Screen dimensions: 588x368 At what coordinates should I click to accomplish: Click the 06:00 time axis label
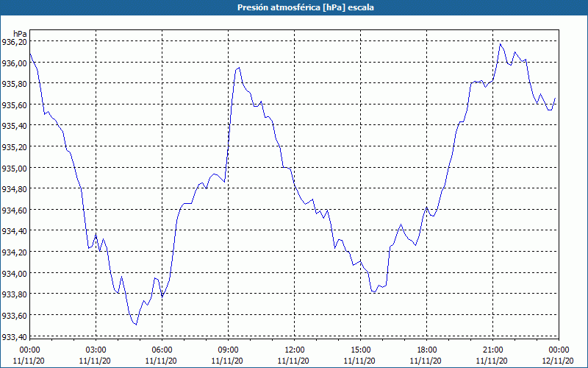[162, 350]
